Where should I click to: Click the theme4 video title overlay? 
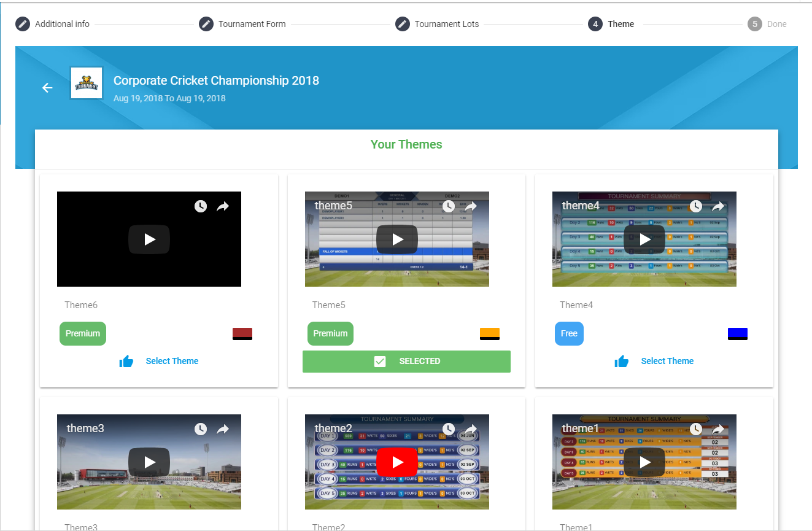tap(581, 206)
